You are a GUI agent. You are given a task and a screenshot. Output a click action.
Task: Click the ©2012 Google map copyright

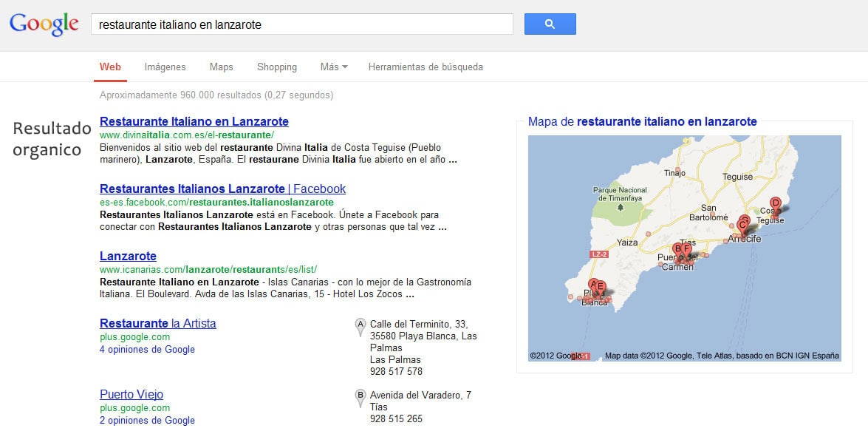click(556, 356)
